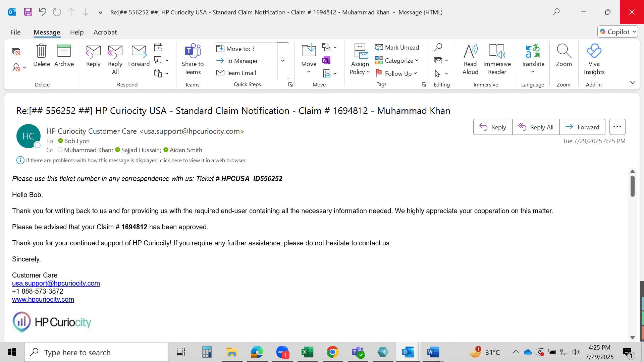Open the Acrobat tab
The width and height of the screenshot is (644, 362).
pos(105,32)
